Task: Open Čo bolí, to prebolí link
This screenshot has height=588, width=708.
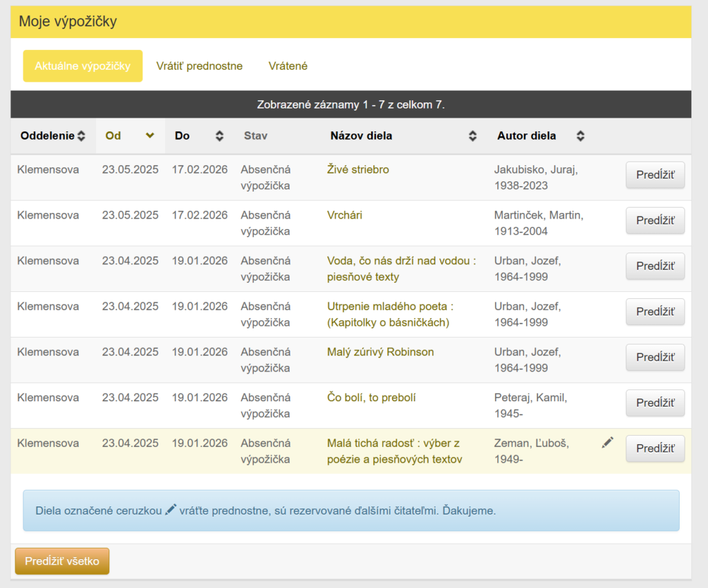Action: click(x=371, y=398)
